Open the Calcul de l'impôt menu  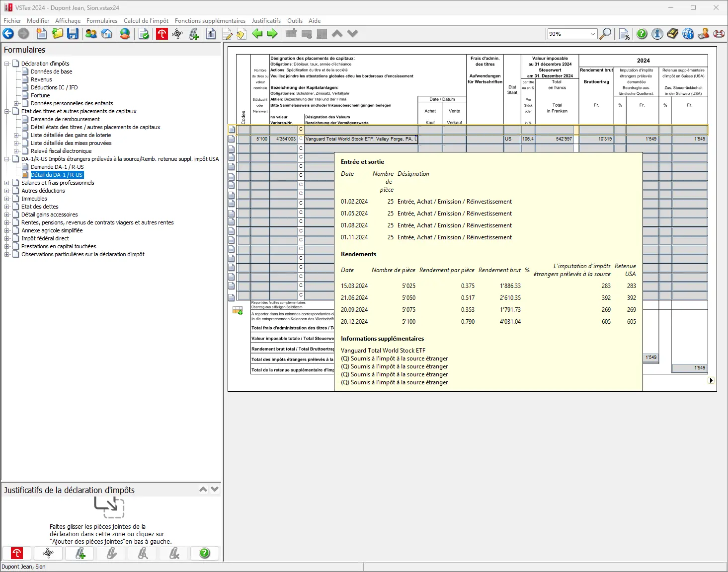[146, 21]
